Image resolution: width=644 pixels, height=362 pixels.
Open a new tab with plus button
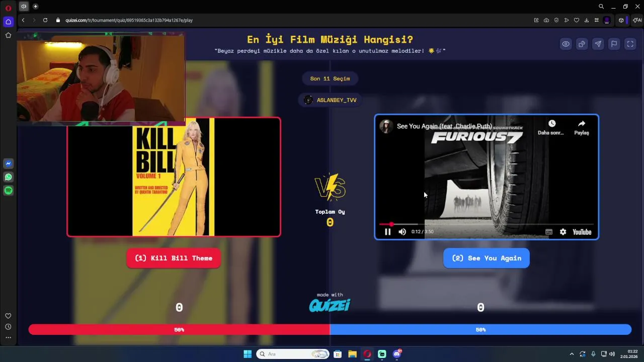tap(35, 7)
